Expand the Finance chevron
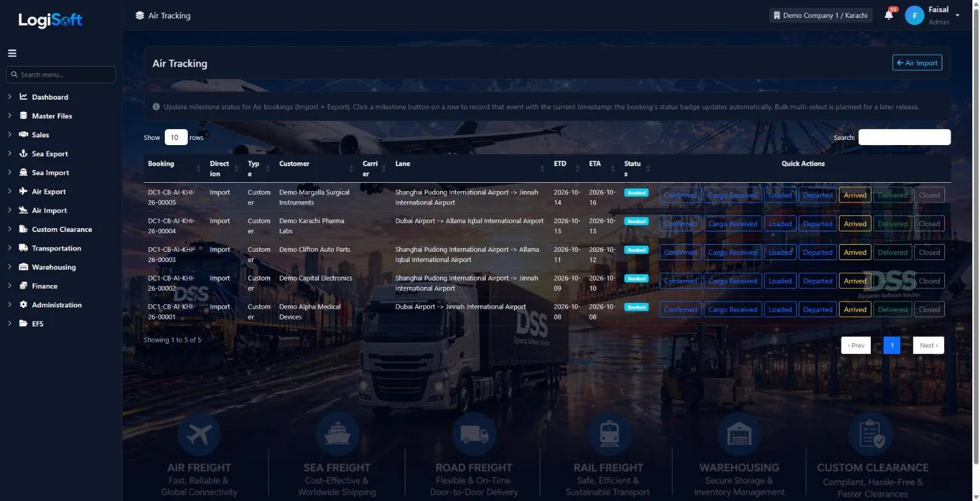The width and height of the screenshot is (980, 501). click(x=10, y=286)
